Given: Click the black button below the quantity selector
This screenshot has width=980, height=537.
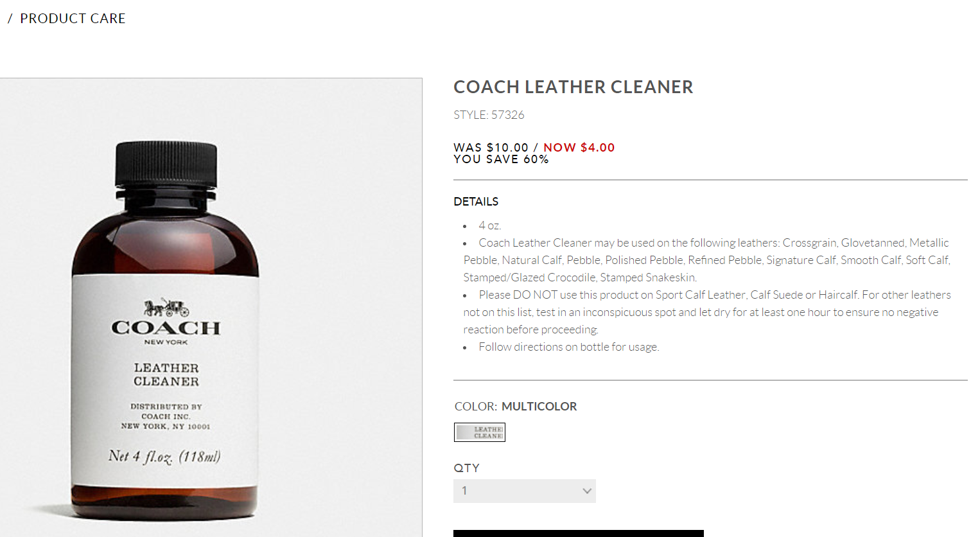Looking at the screenshot, I should point(579,533).
